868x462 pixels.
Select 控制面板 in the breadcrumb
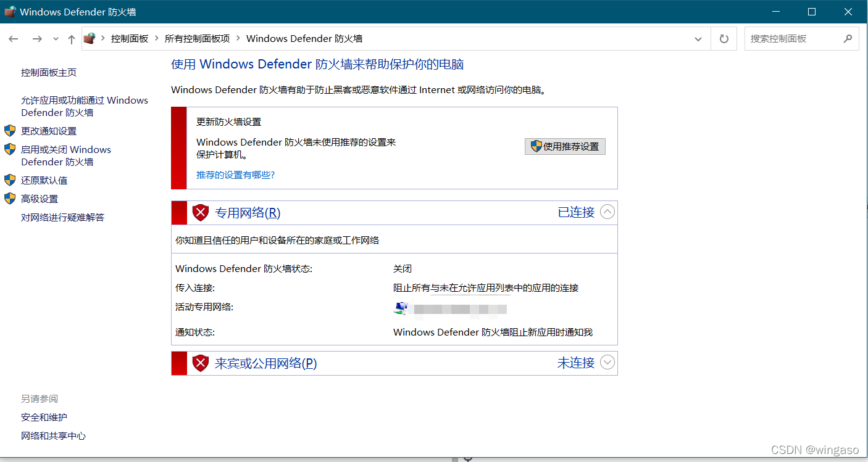pyautogui.click(x=130, y=38)
